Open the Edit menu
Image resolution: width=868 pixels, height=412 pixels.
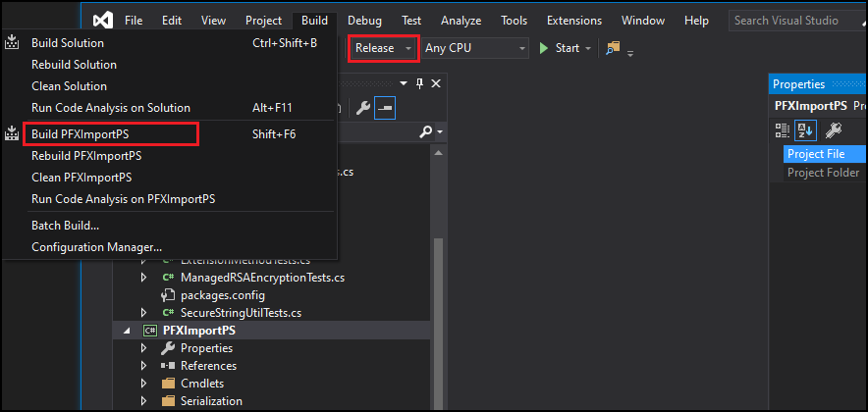[x=172, y=21]
